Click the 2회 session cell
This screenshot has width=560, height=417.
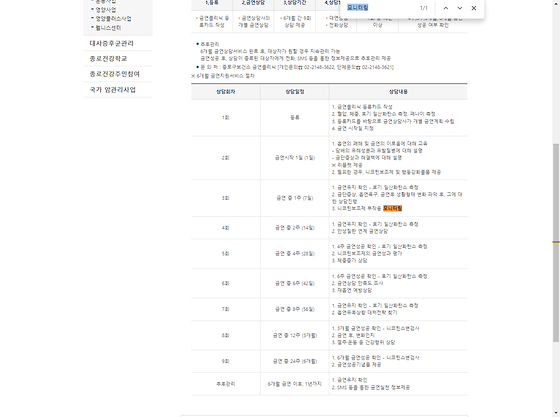tap(226, 158)
